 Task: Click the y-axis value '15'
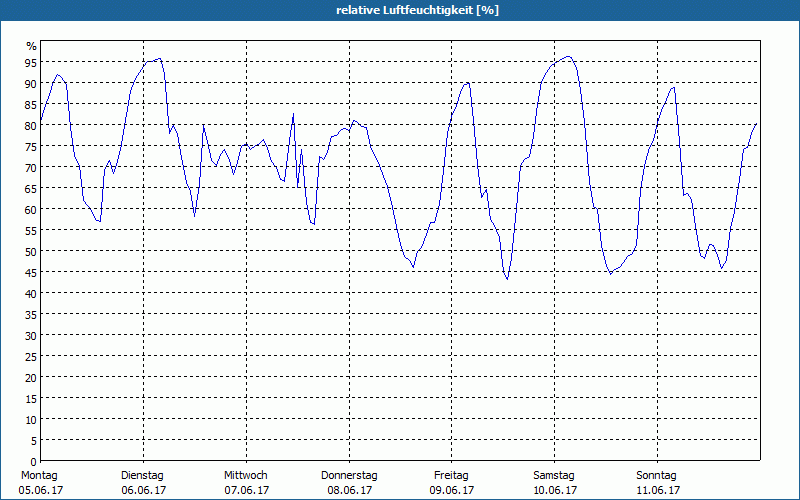[x=31, y=398]
